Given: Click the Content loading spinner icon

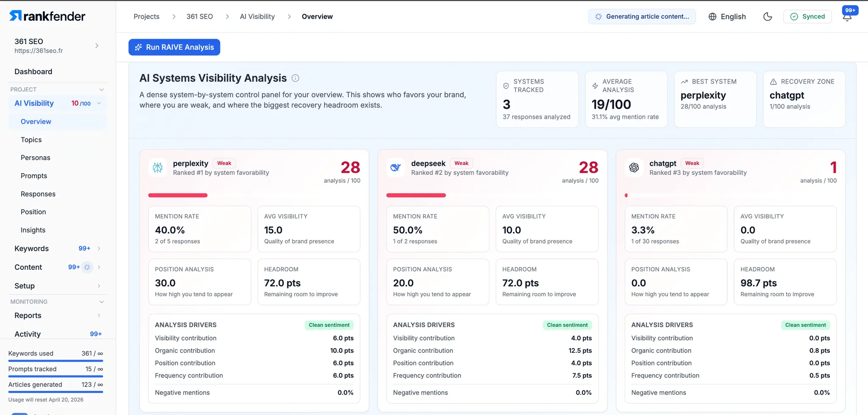Looking at the screenshot, I should pyautogui.click(x=87, y=267).
